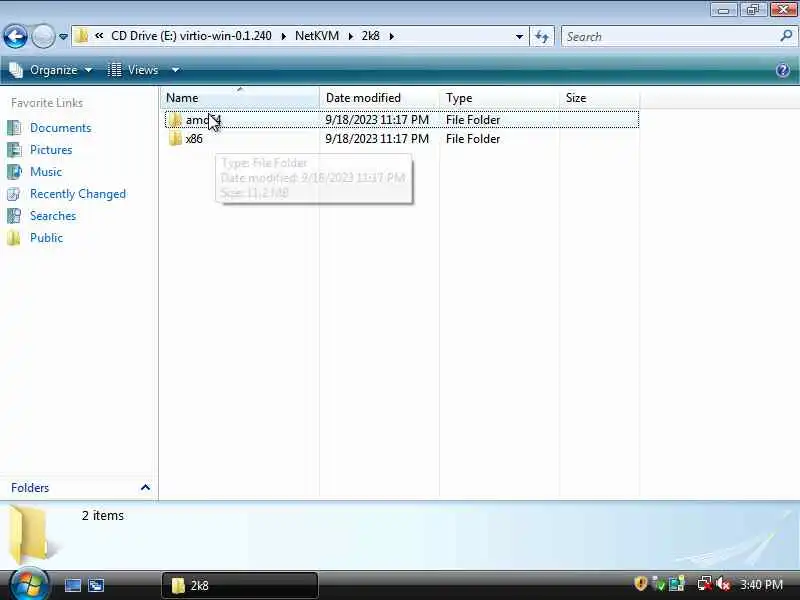Click the greyed Forward navigation button
The width and height of the screenshot is (800, 600).
(x=43, y=36)
